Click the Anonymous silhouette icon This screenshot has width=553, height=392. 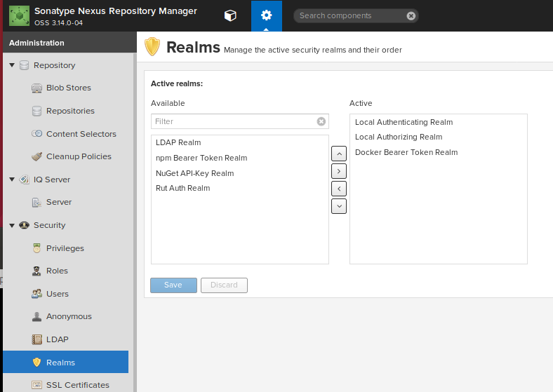pos(36,316)
